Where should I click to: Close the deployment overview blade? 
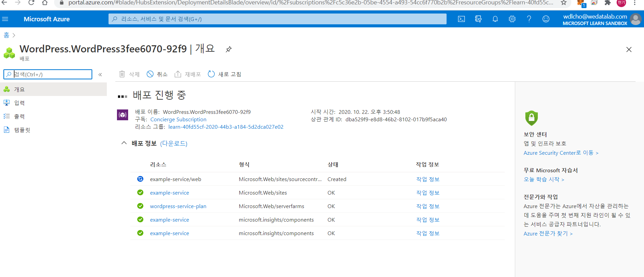629,49
